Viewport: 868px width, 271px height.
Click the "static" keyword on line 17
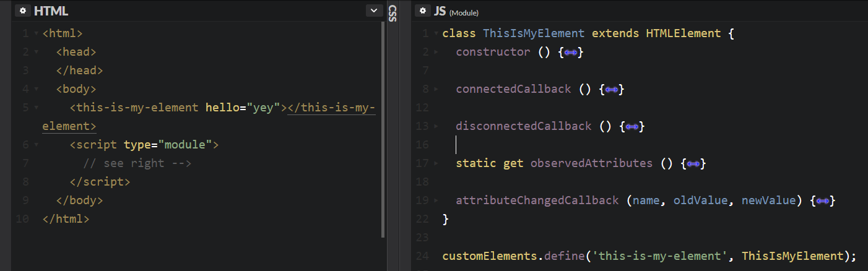point(476,163)
